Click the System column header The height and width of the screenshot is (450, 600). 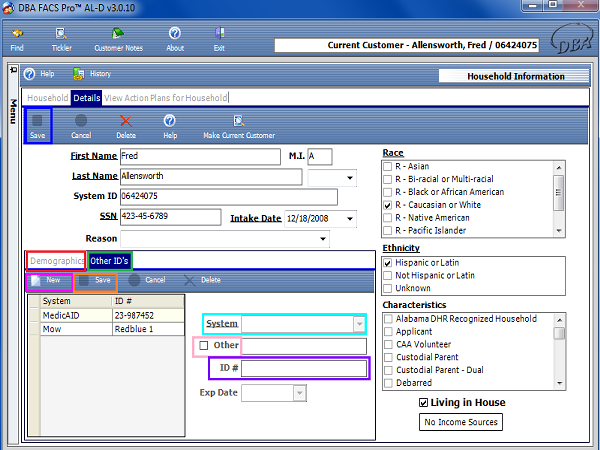pyautogui.click(x=76, y=302)
